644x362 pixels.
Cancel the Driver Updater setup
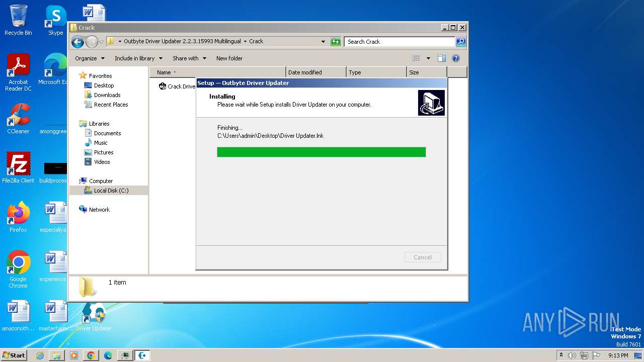coord(423,257)
